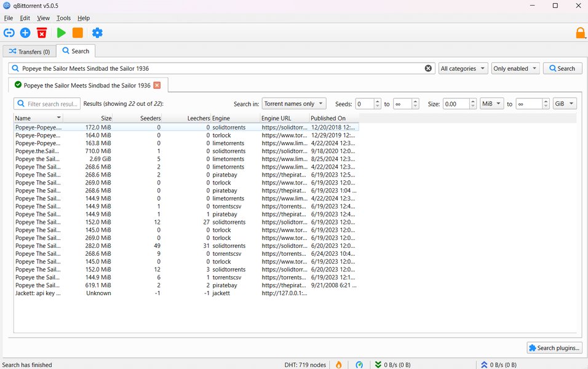The height and width of the screenshot is (369, 588).
Task: Click the flame connection status icon
Action: click(339, 365)
